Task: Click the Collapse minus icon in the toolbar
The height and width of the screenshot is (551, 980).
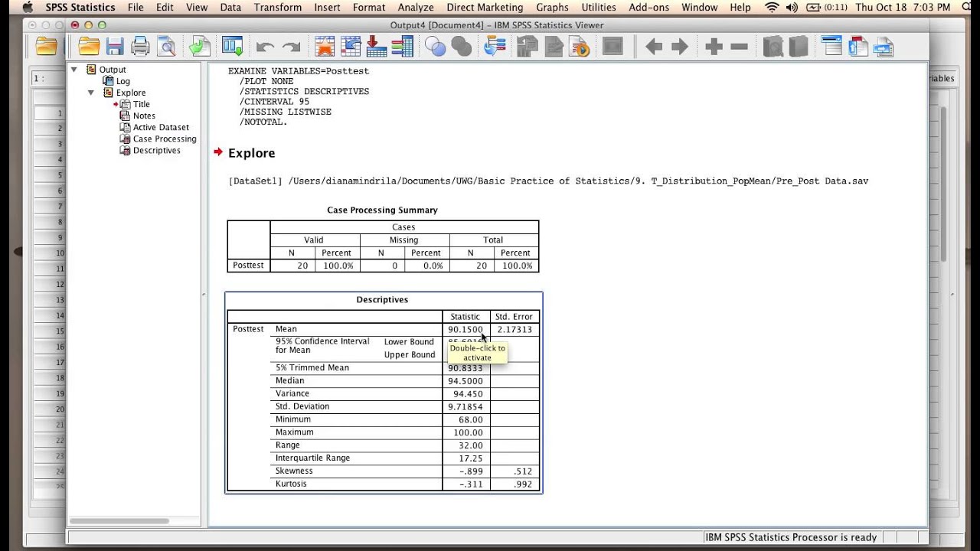Action: click(739, 47)
